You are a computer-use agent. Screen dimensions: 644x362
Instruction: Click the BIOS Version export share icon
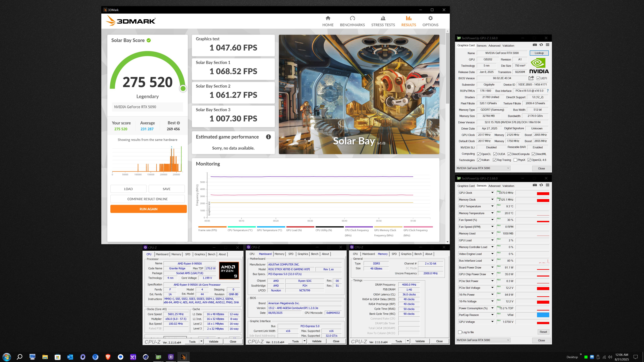pos(531,78)
